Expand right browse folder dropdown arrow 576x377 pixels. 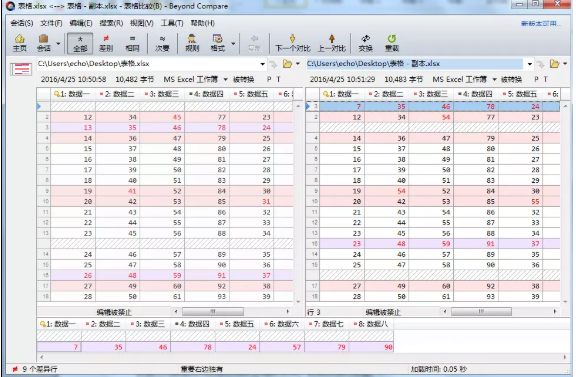tap(565, 64)
